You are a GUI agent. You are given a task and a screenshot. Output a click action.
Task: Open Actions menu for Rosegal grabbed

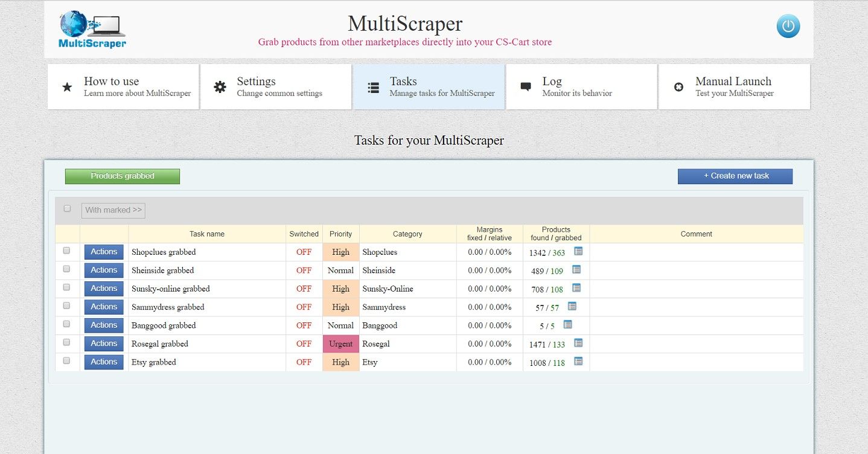point(104,344)
